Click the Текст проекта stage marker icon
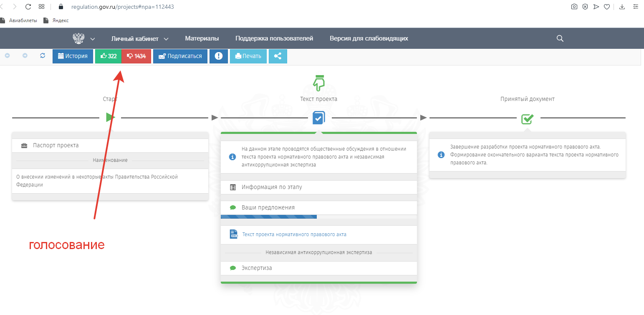The image size is (644, 315). coord(318,118)
